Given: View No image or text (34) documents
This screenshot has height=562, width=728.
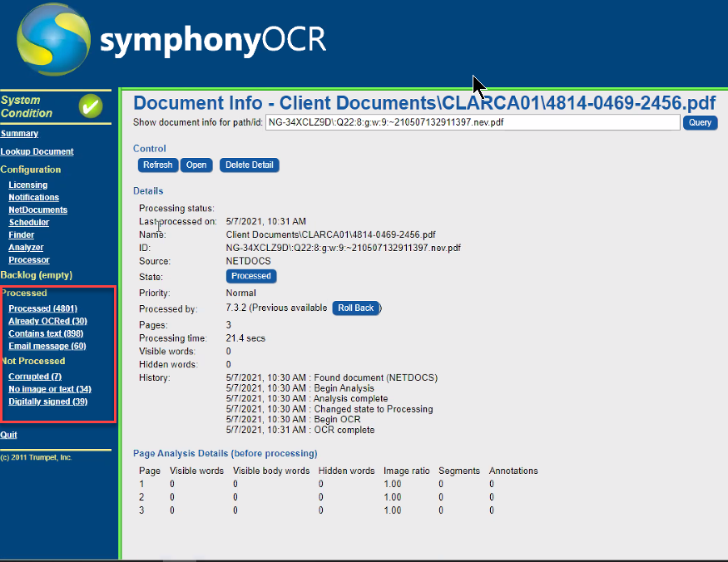Looking at the screenshot, I should pyautogui.click(x=50, y=389).
